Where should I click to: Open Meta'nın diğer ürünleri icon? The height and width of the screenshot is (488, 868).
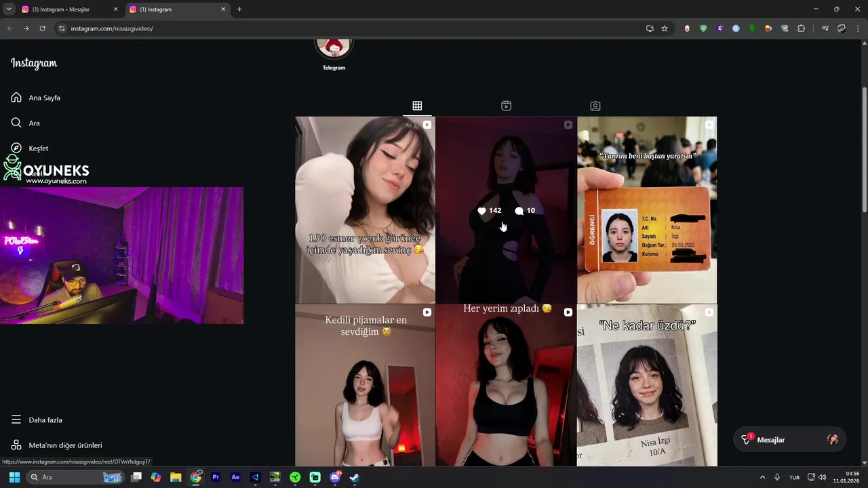pyautogui.click(x=16, y=445)
